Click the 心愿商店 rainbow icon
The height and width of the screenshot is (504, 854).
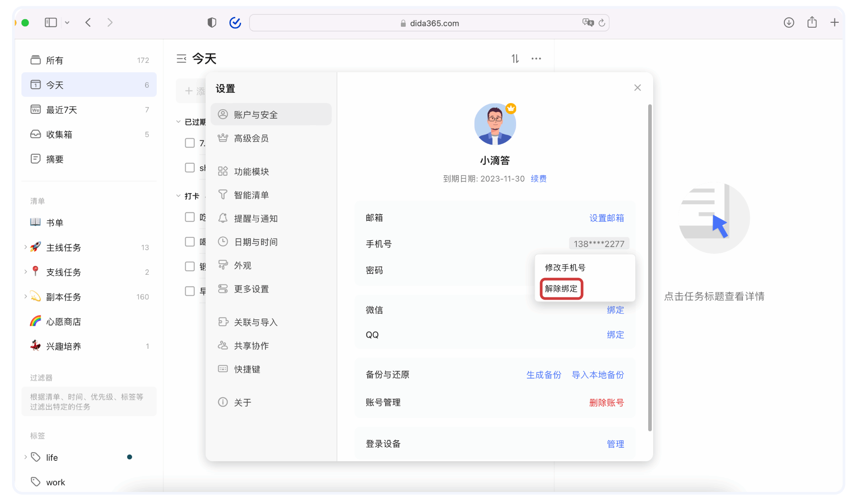click(x=36, y=321)
